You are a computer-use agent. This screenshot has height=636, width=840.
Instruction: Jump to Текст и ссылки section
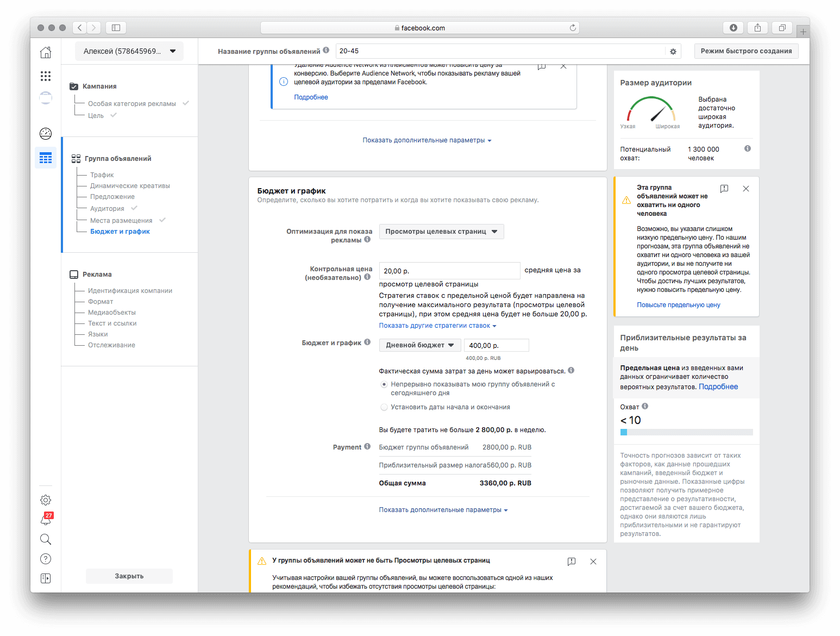click(x=112, y=323)
